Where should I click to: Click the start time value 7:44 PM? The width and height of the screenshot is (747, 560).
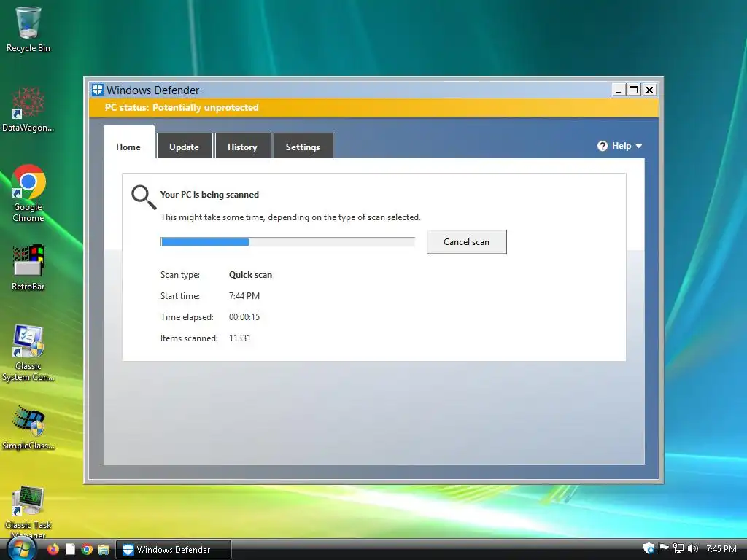(x=244, y=296)
